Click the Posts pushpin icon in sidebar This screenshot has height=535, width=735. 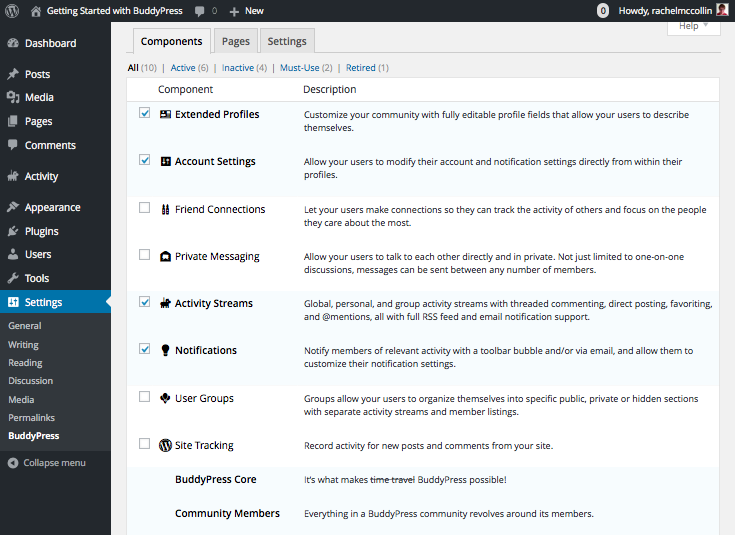13,74
